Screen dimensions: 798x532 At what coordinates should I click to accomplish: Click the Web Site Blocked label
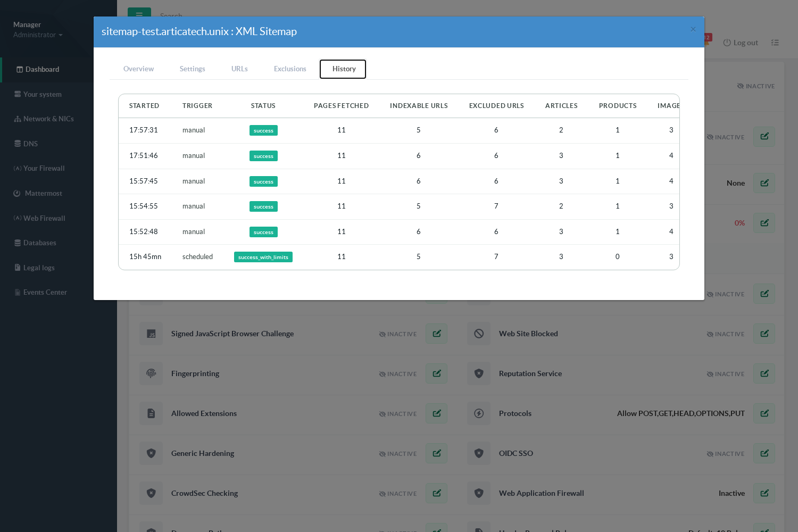528,334
